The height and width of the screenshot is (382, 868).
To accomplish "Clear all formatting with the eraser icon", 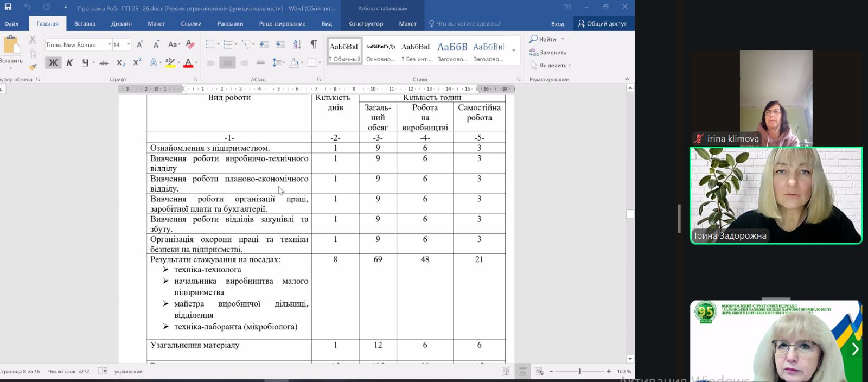I will [x=190, y=44].
